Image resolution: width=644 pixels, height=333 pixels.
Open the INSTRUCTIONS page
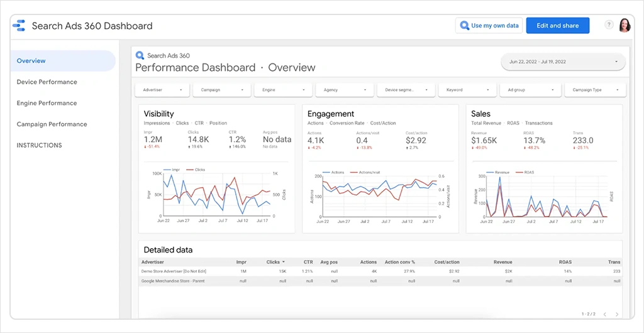click(x=39, y=145)
